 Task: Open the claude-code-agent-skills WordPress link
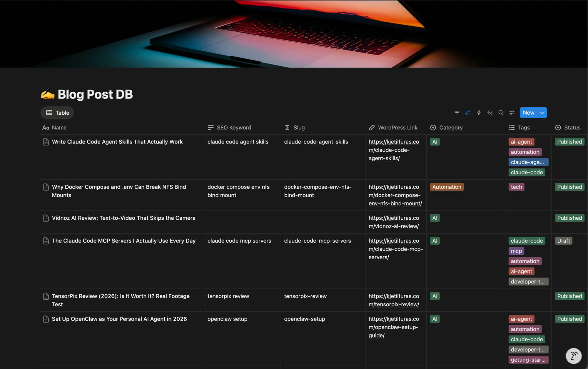(x=394, y=150)
